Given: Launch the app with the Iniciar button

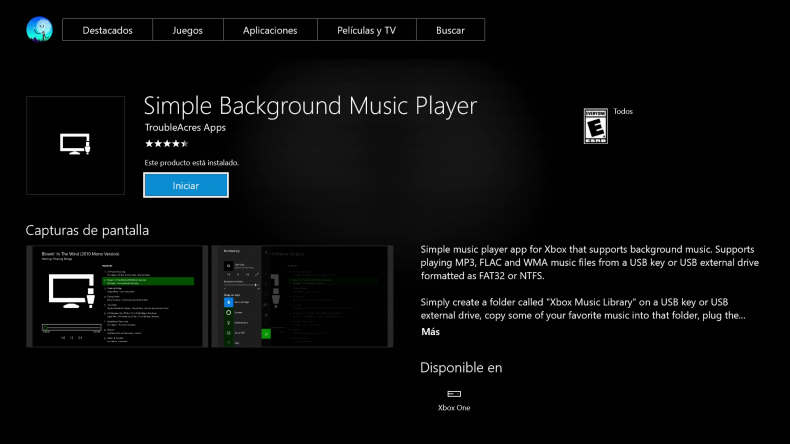Looking at the screenshot, I should point(186,185).
